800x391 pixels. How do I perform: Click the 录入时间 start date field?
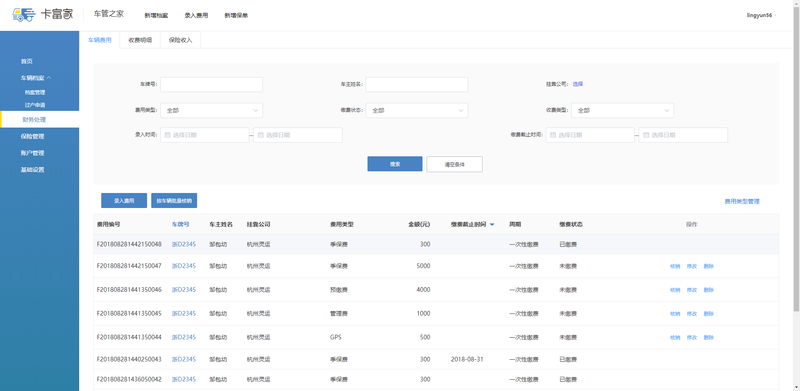(205, 135)
